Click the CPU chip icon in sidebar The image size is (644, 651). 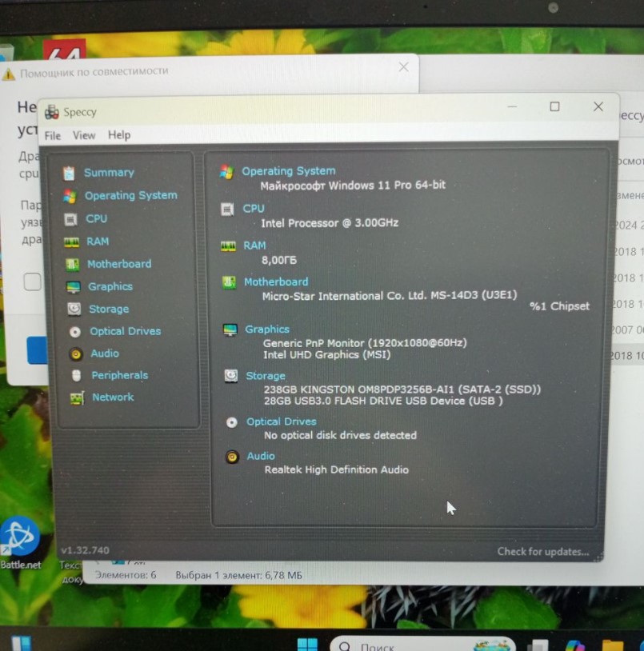tap(70, 218)
